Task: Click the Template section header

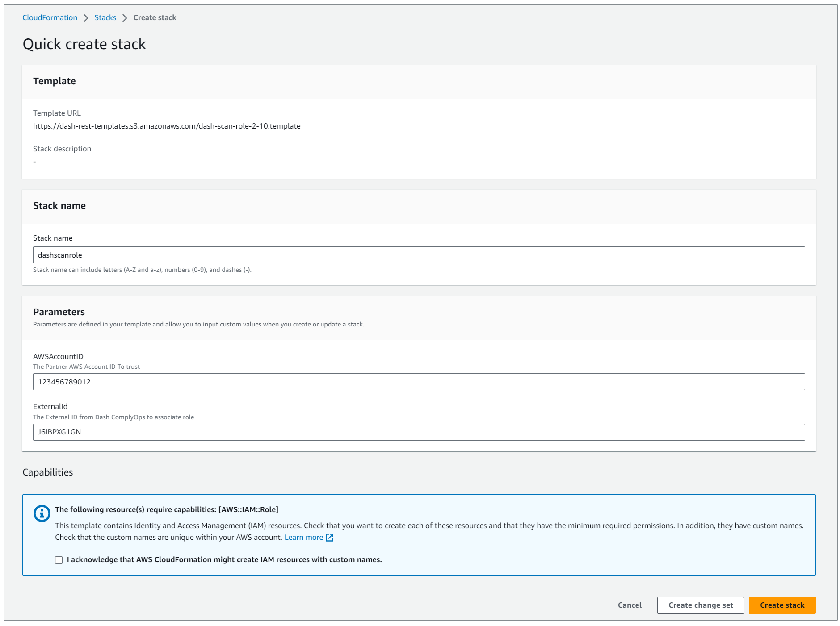Action: pos(55,81)
